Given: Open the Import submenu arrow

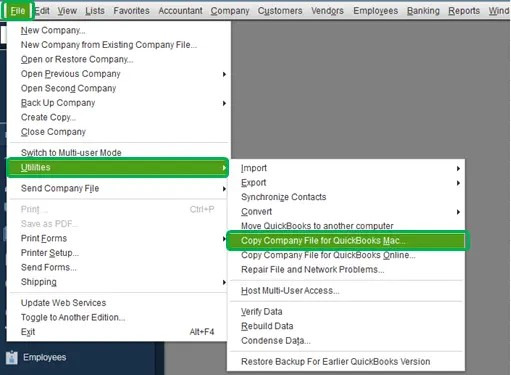Looking at the screenshot, I should (x=458, y=169).
